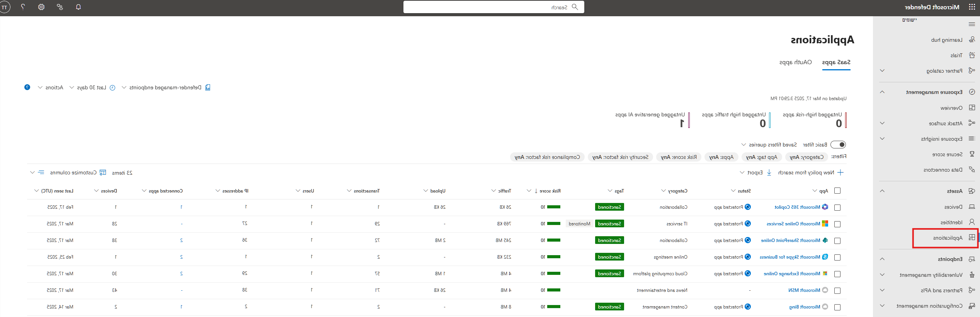This screenshot has width=980, height=317.
Task: Check the Microsoft Bing row checkbox
Action: [x=837, y=307]
